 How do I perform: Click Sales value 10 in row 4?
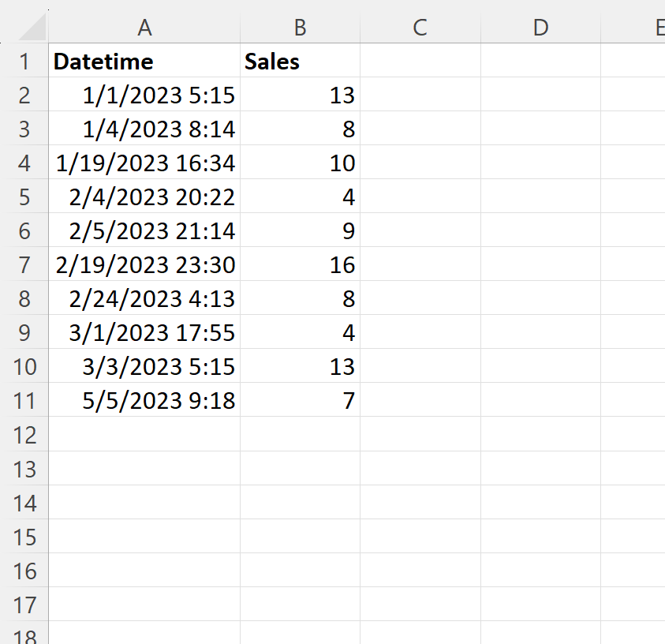(x=300, y=163)
